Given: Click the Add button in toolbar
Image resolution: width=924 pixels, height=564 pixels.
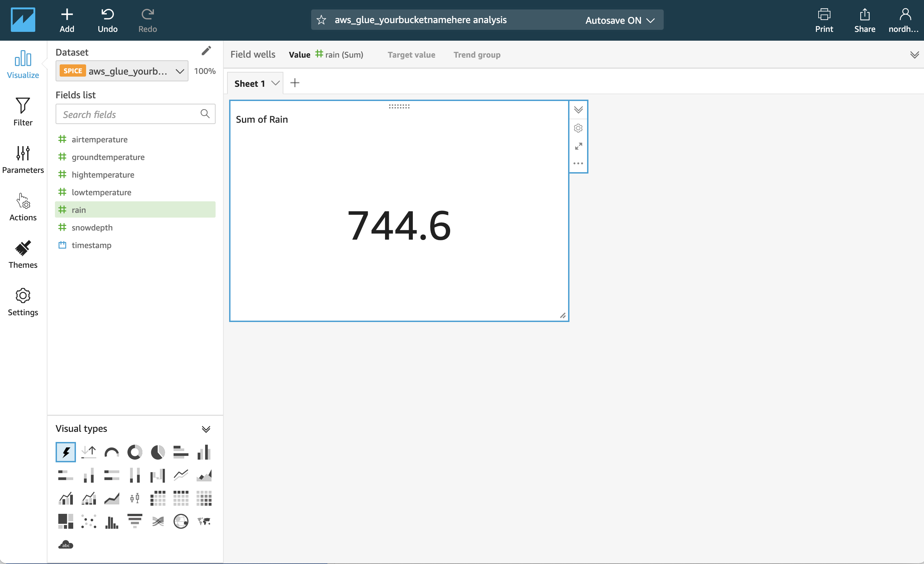Looking at the screenshot, I should coord(67,20).
